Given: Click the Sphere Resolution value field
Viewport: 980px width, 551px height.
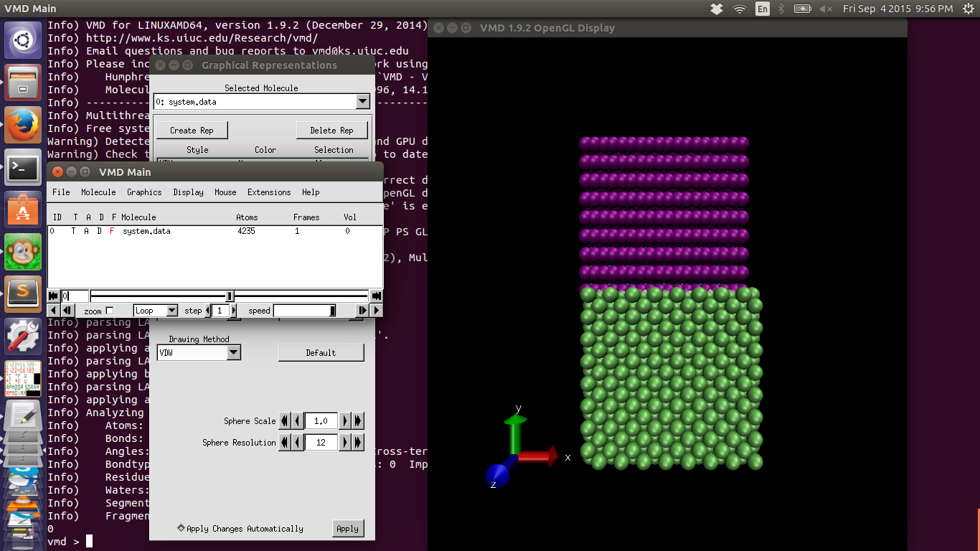Looking at the screenshot, I should 321,443.
